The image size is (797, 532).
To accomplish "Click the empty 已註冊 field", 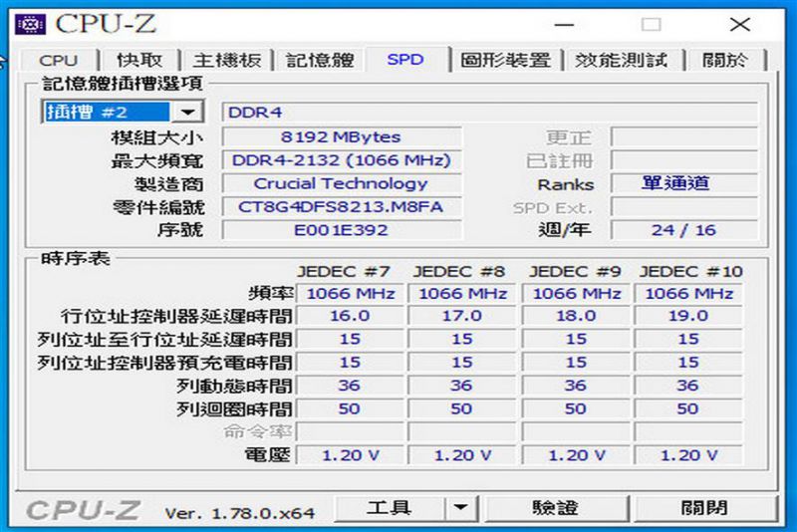I will 684,160.
